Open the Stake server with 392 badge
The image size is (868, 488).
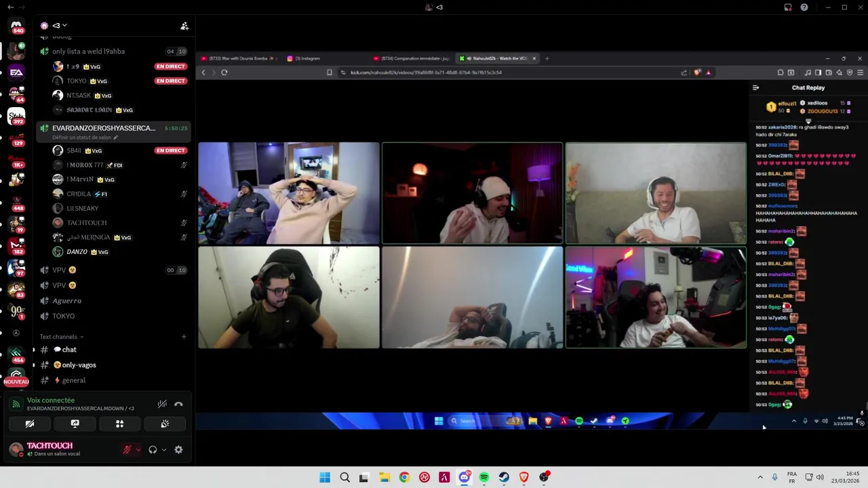pos(16,116)
